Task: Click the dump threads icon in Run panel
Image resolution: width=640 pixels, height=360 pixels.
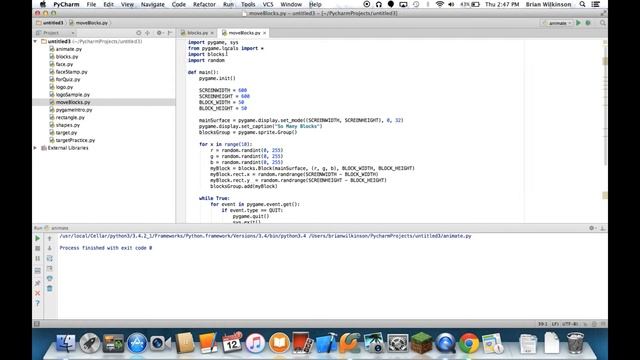Action: point(38,270)
